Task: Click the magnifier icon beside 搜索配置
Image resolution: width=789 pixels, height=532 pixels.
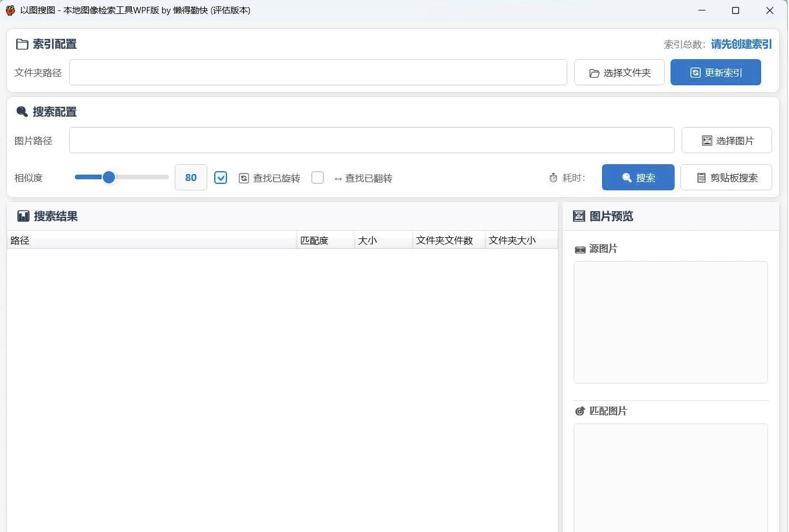Action: tap(22, 111)
